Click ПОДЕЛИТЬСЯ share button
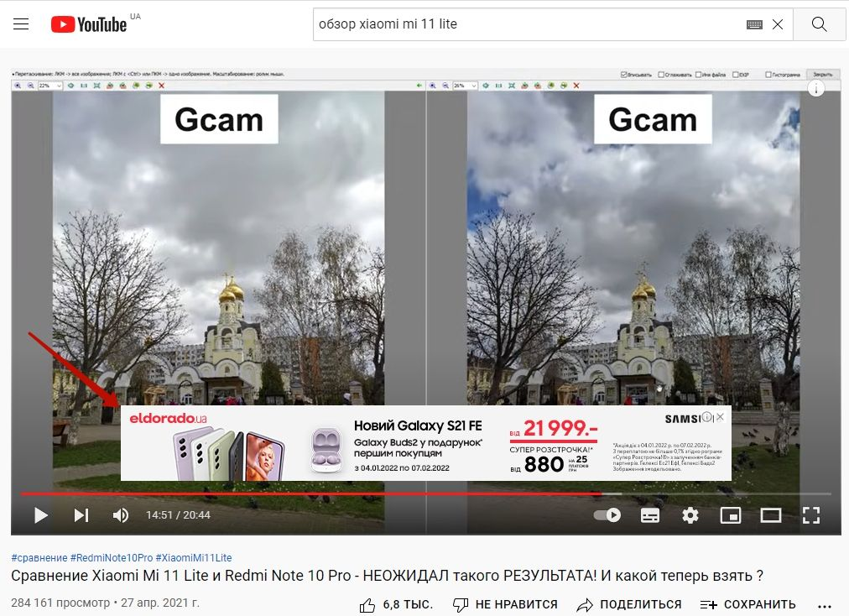This screenshot has height=616, width=849. point(629,604)
